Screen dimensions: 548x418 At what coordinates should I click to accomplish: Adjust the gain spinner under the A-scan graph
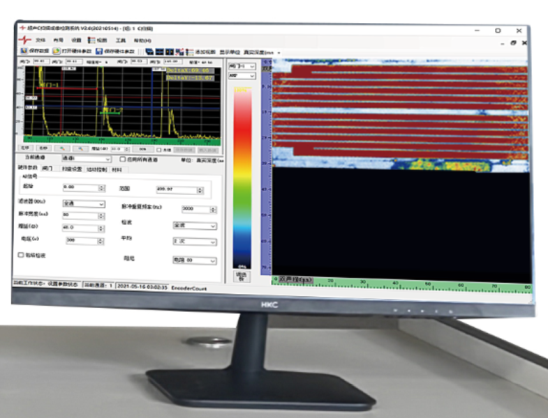(127, 149)
